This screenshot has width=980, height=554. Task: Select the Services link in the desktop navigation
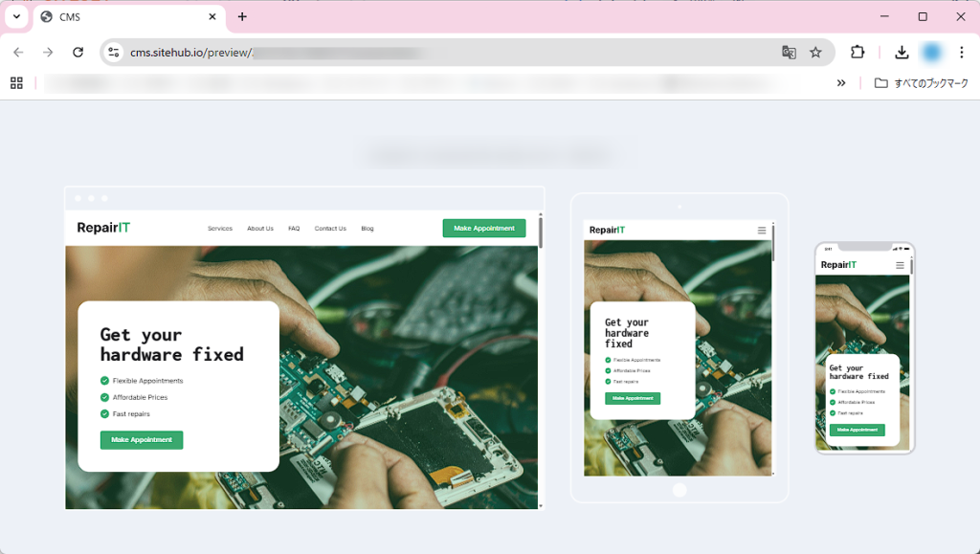point(220,228)
